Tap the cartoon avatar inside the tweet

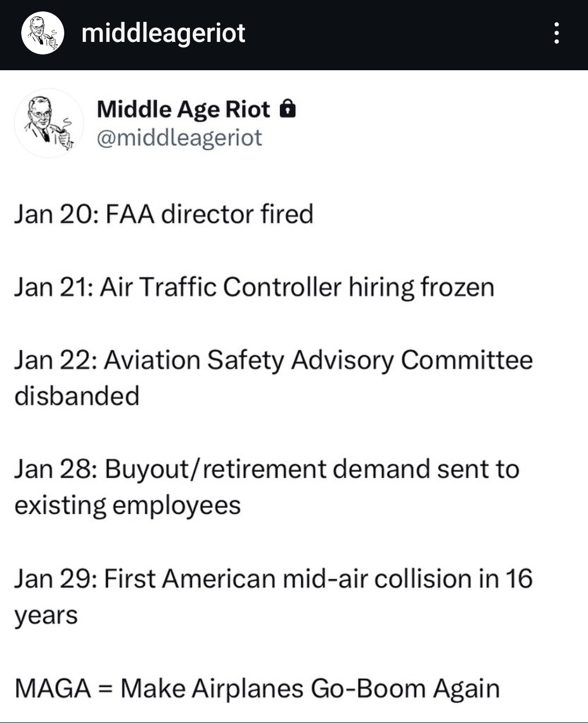[x=49, y=124]
